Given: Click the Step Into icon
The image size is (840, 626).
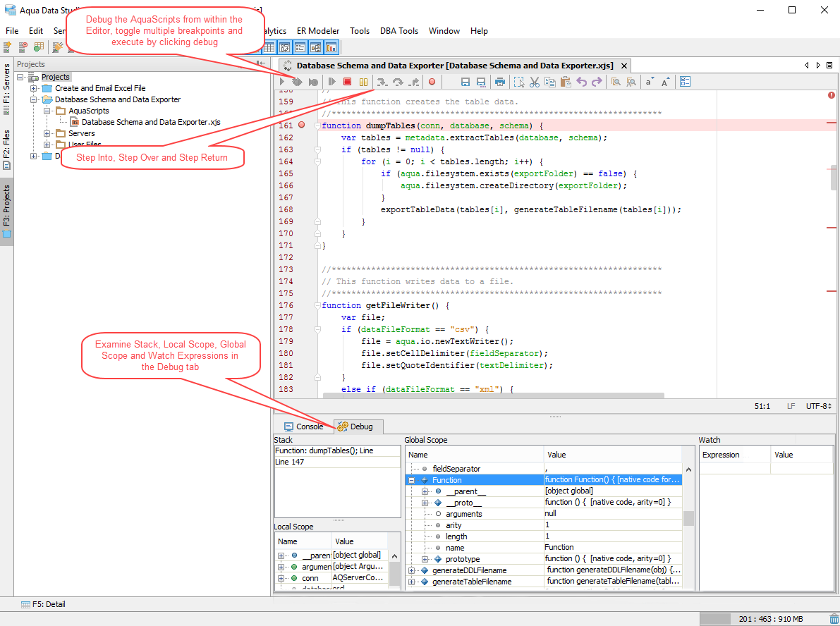Looking at the screenshot, I should tap(382, 82).
